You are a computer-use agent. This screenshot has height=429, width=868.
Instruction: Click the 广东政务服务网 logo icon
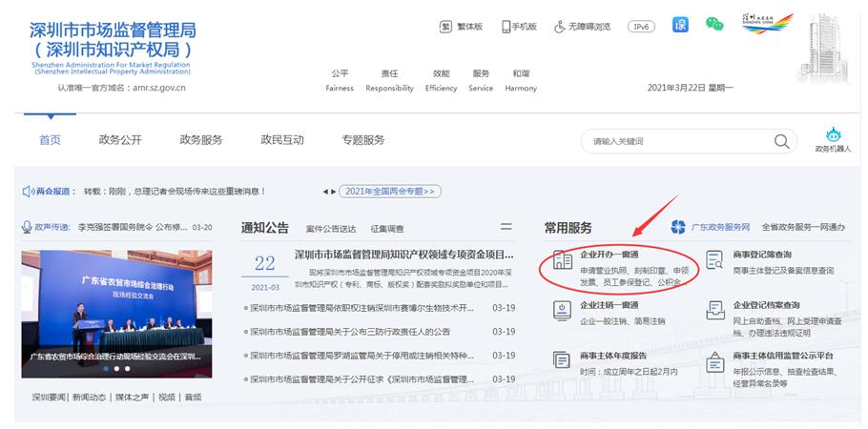click(x=678, y=227)
